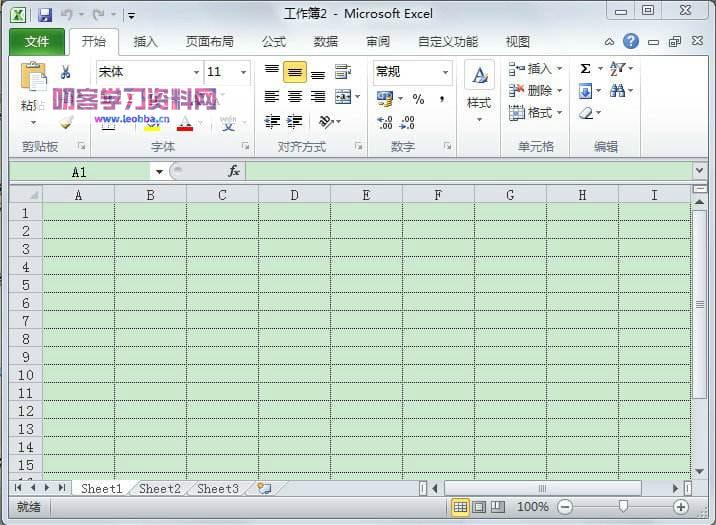Open number format dialog launcher
The image size is (716, 525).
click(447, 146)
